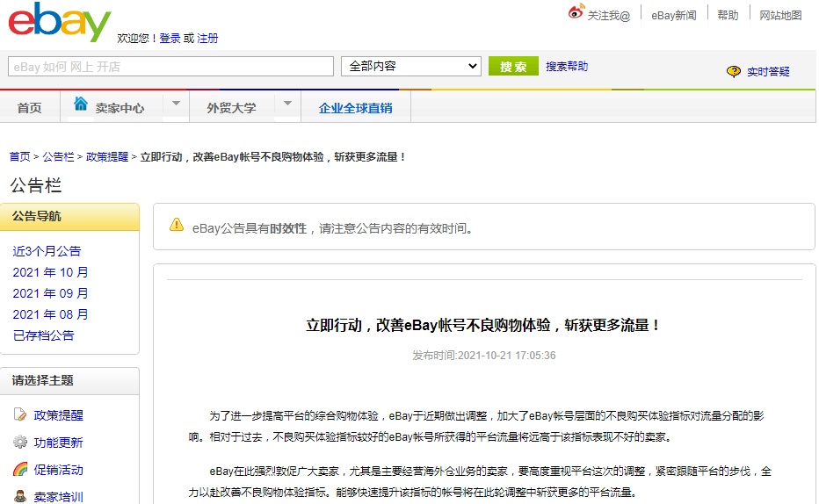Click the 实时答疑 question bubble icon

(x=734, y=71)
